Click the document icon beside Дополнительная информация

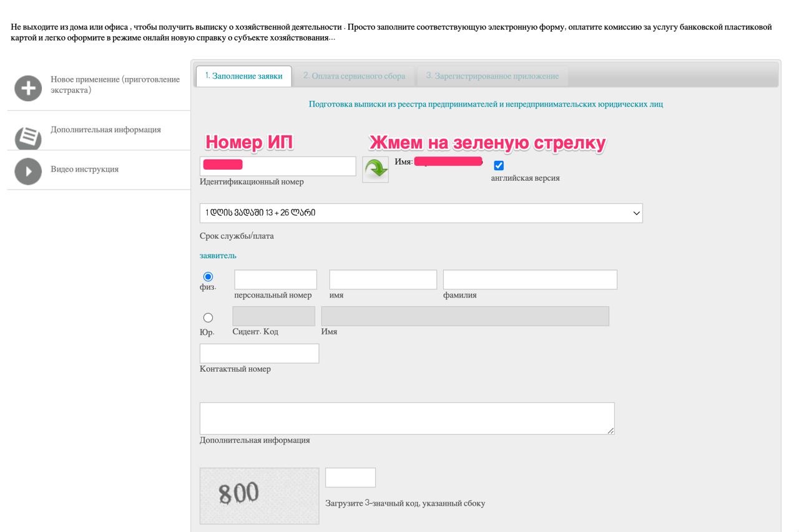(x=27, y=130)
